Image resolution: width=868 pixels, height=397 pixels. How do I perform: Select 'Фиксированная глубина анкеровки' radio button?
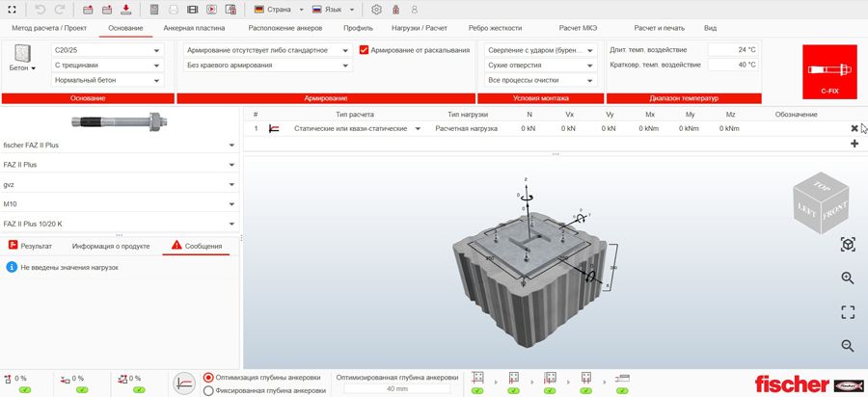click(x=209, y=390)
